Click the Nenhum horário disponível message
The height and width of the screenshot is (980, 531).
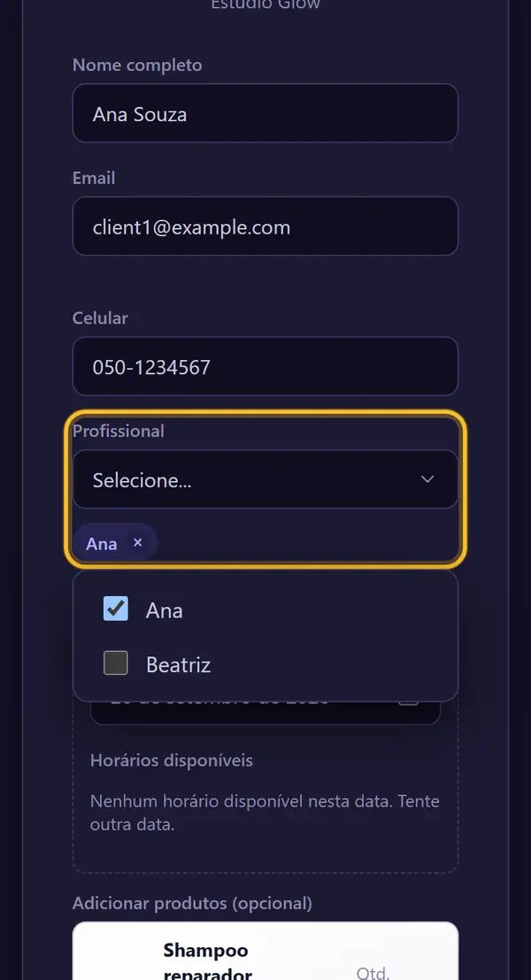pos(265,813)
